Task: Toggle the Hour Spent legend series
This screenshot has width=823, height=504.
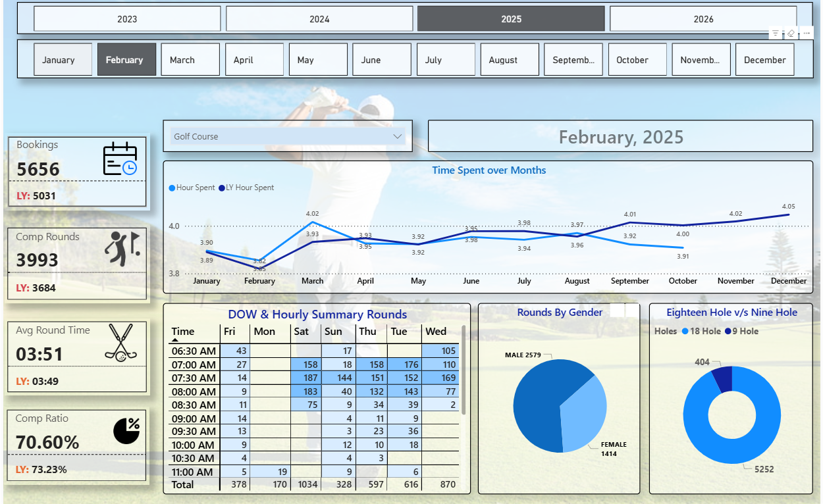Action: point(192,188)
